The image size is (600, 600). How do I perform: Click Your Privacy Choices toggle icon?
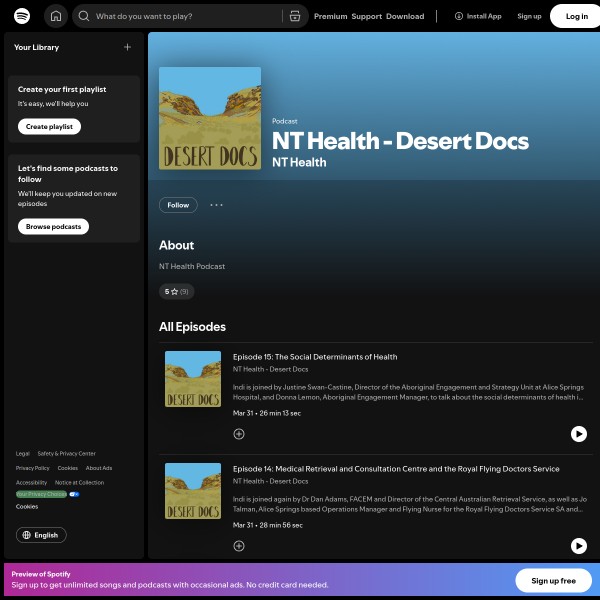click(x=74, y=494)
